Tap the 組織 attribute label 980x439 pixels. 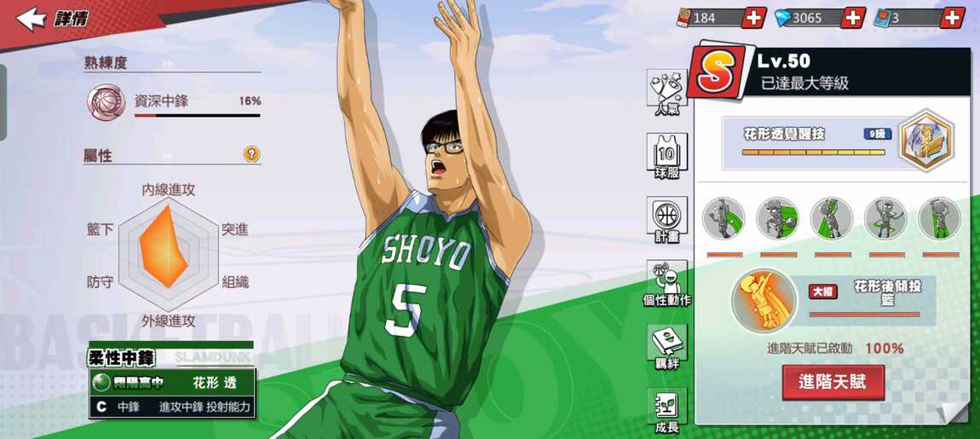coord(235,282)
